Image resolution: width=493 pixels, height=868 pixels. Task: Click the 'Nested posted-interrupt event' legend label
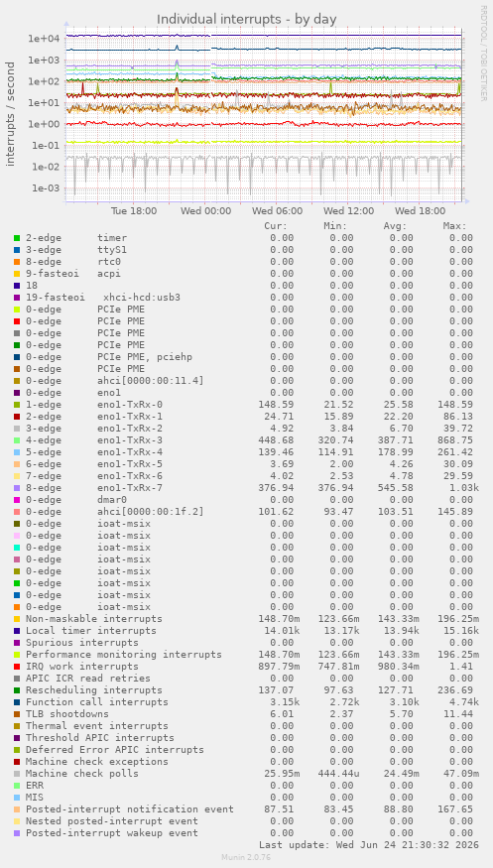coord(112,821)
